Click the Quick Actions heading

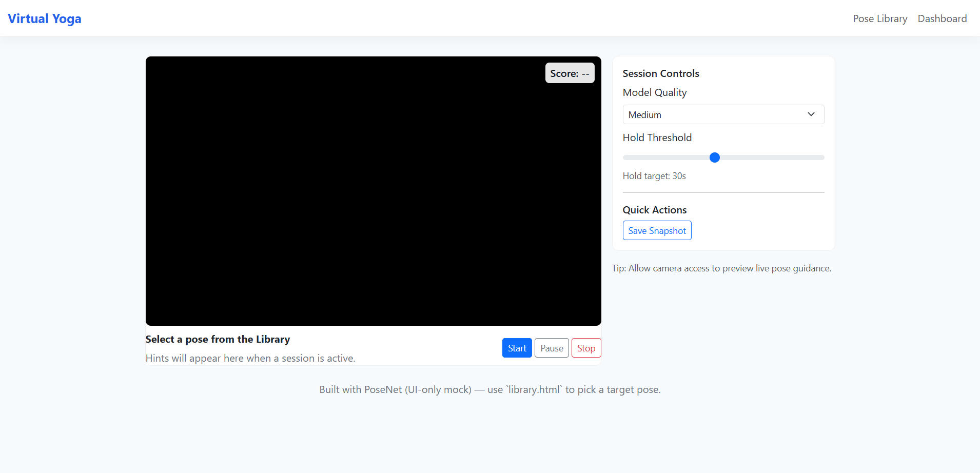(x=655, y=210)
